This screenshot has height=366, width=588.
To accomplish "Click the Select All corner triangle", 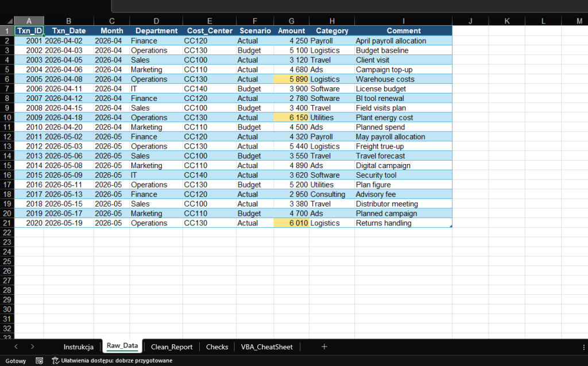I will tap(7, 21).
